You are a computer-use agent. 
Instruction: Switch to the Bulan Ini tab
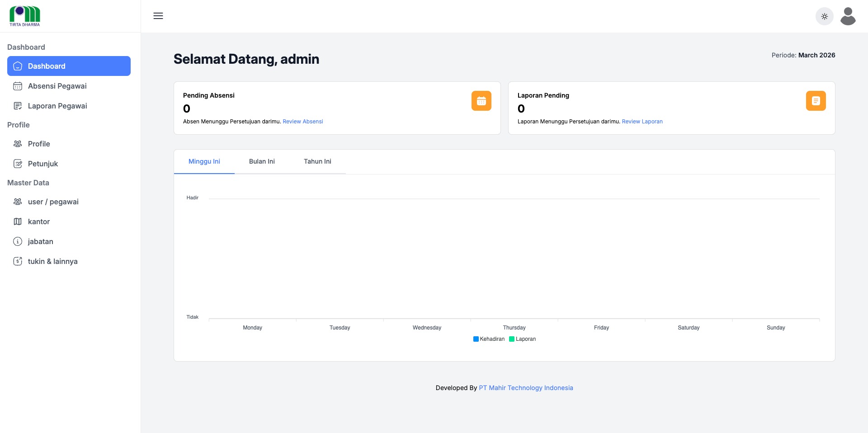(262, 161)
